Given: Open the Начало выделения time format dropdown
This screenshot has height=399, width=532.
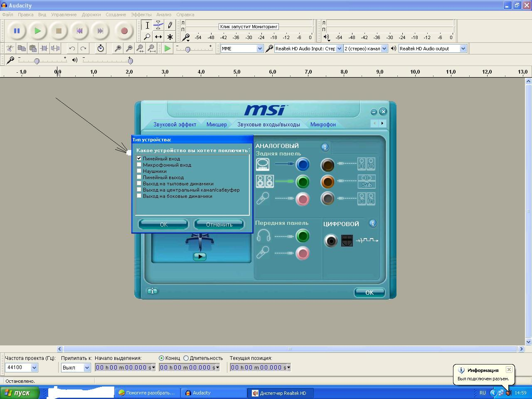Looking at the screenshot, I should [x=153, y=367].
